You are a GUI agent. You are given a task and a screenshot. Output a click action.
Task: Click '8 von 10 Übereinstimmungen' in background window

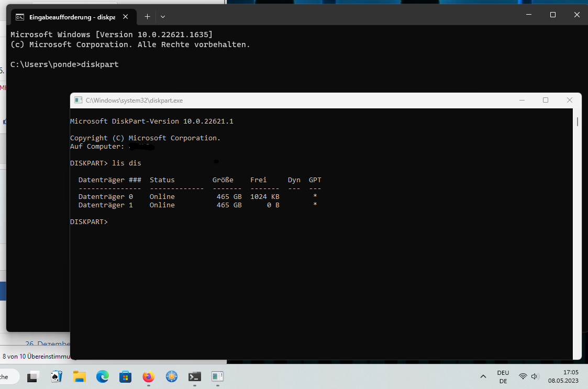coord(36,357)
